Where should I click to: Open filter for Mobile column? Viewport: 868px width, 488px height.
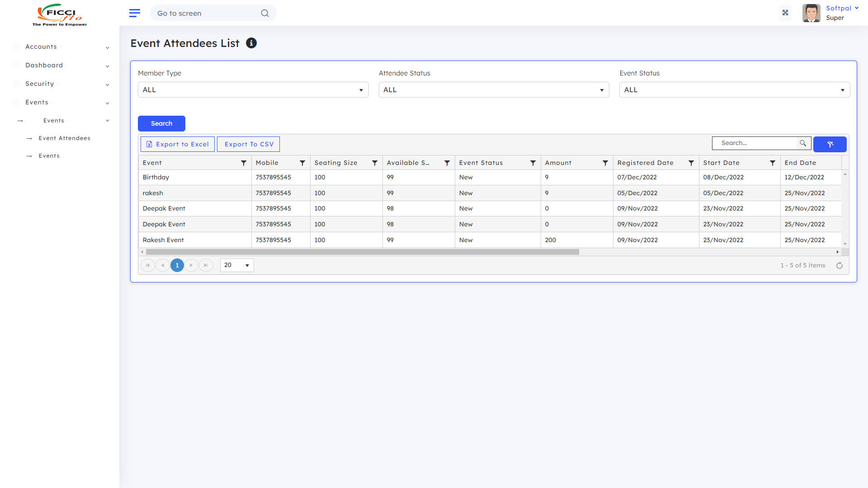point(302,163)
